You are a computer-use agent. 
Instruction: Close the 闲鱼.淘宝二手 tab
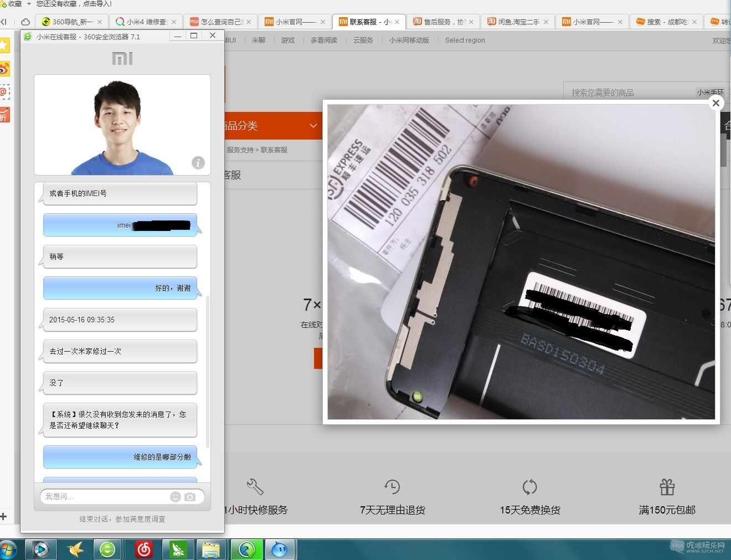pos(546,22)
